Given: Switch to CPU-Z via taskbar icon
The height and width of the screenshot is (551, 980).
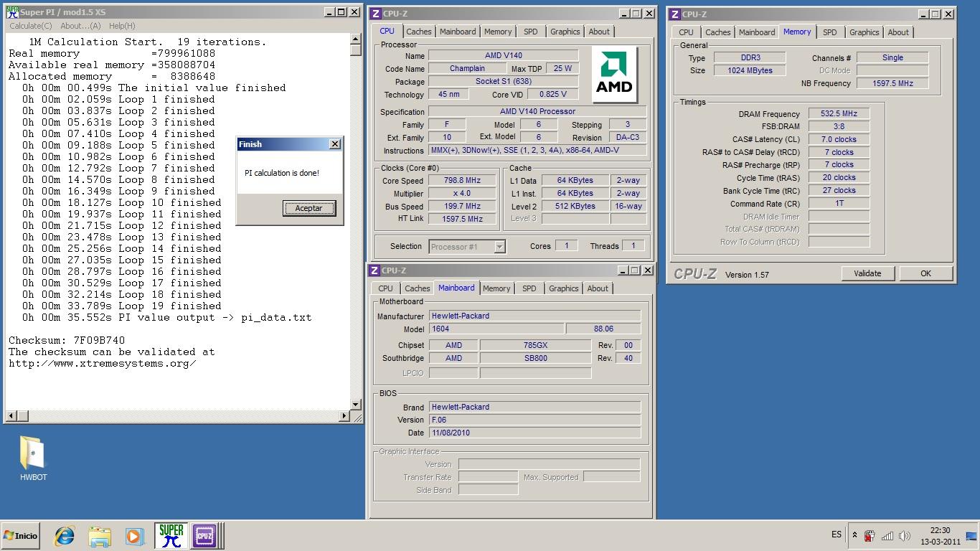Looking at the screenshot, I should point(204,536).
